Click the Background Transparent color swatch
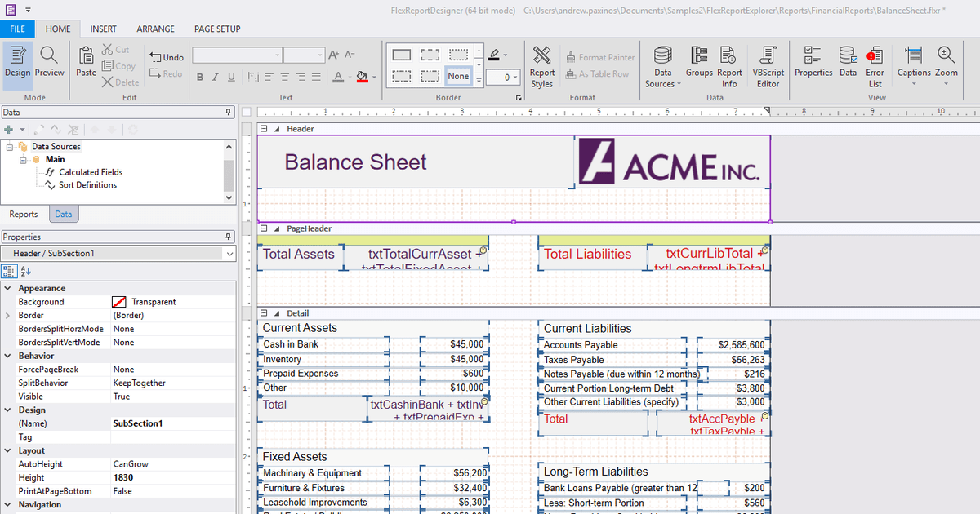Image resolution: width=980 pixels, height=514 pixels. [119, 302]
